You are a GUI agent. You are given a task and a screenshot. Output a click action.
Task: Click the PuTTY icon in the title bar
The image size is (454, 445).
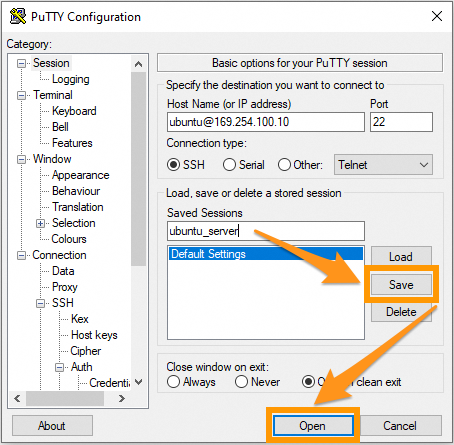pyautogui.click(x=18, y=16)
